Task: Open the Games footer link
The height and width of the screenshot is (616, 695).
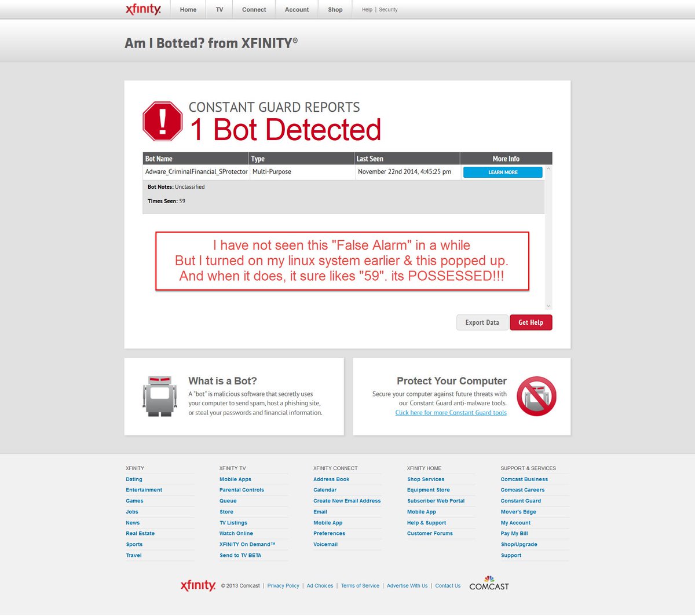Action: coord(134,501)
